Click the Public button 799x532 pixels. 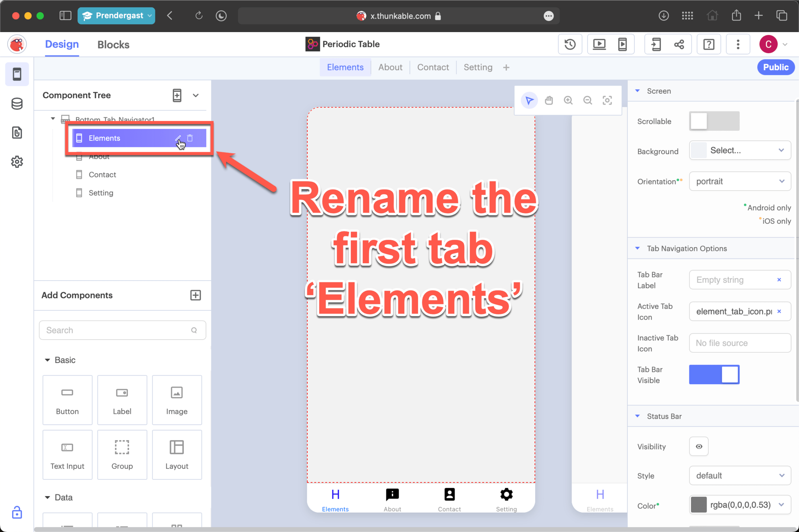pos(775,67)
